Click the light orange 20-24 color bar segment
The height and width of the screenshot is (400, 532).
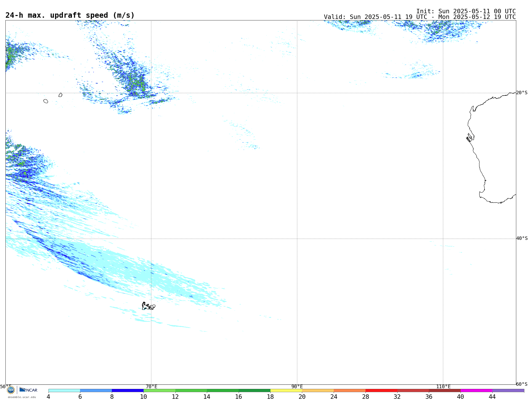click(318, 391)
